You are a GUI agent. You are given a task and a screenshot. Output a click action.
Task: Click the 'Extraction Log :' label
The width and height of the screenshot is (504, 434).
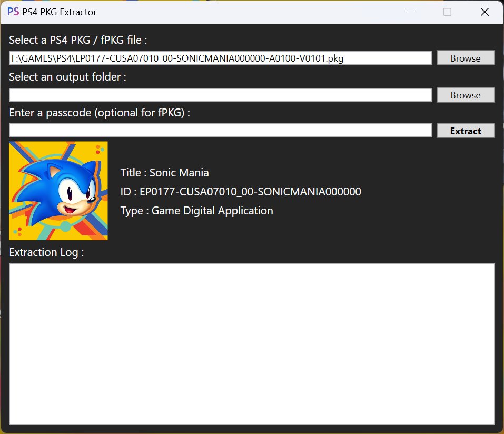(x=46, y=252)
